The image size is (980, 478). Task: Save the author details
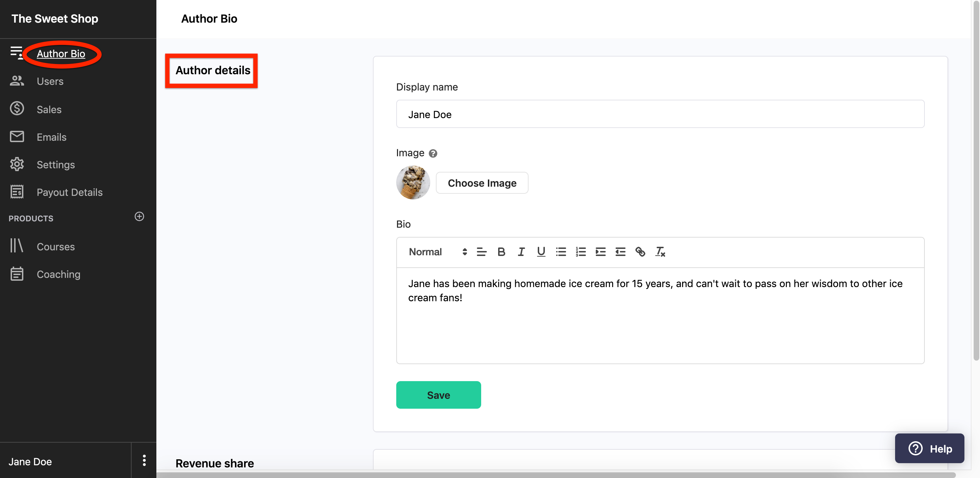click(438, 395)
